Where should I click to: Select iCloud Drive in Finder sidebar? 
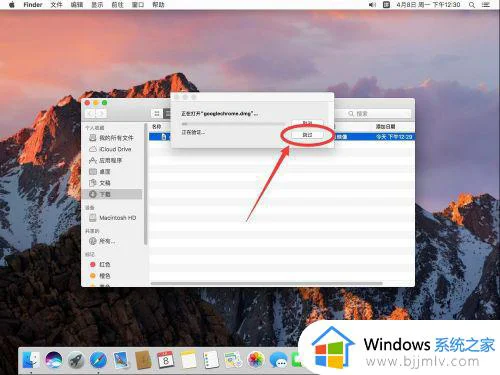(x=112, y=149)
